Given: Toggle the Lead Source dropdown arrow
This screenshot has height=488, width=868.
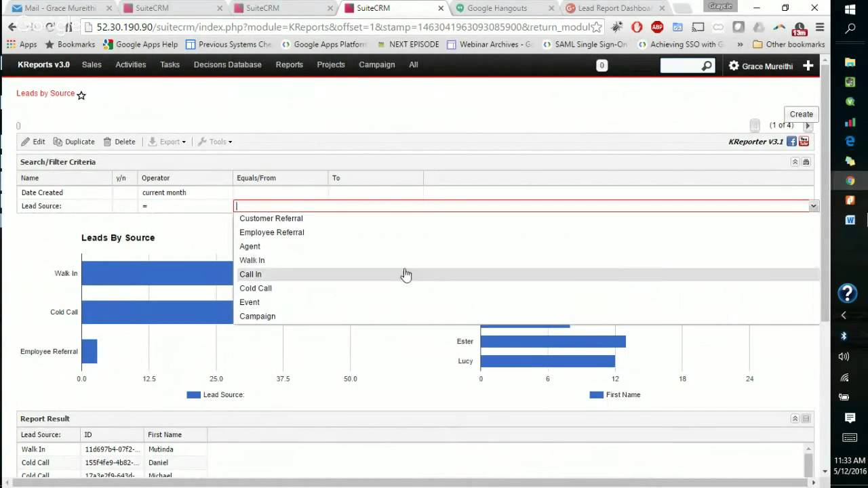Looking at the screenshot, I should (x=813, y=206).
